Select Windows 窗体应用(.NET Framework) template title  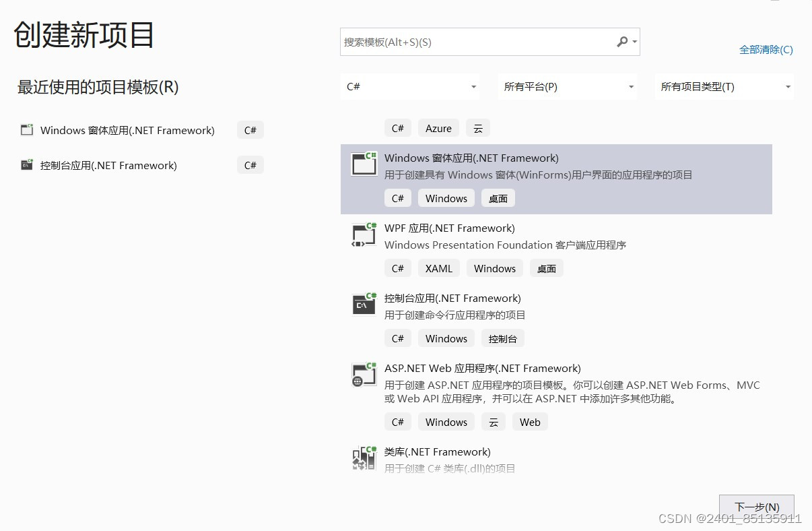471,158
